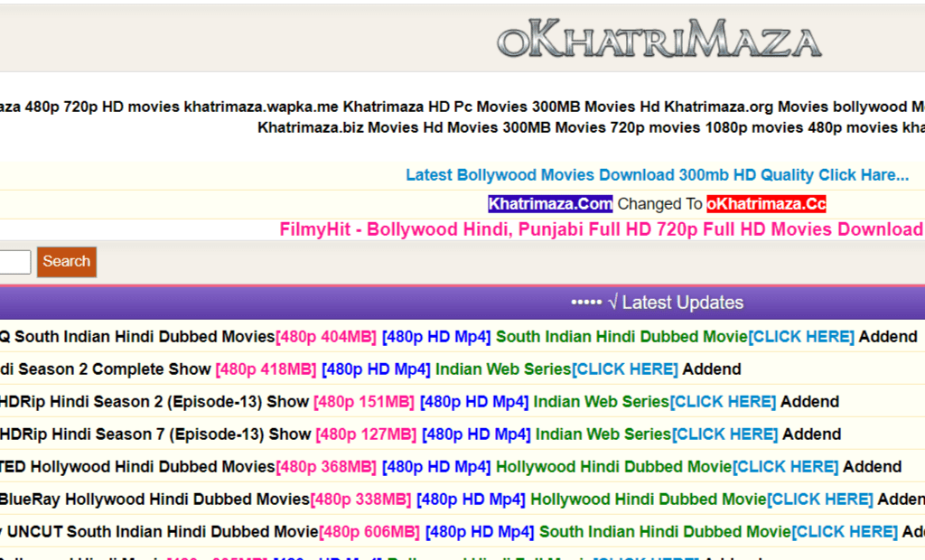Click the [480p HD Mp4] tag in 368MB row
This screenshot has width=925, height=560.
tap(436, 466)
